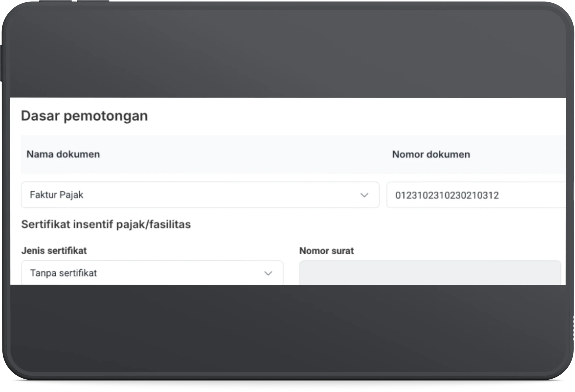575x392 pixels.
Task: Select the Nama dokumen column header
Action: (63, 154)
